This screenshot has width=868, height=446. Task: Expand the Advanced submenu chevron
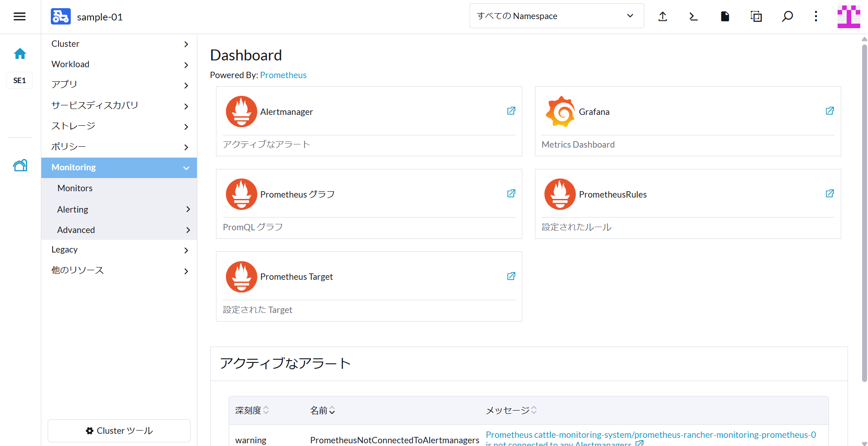(188, 230)
